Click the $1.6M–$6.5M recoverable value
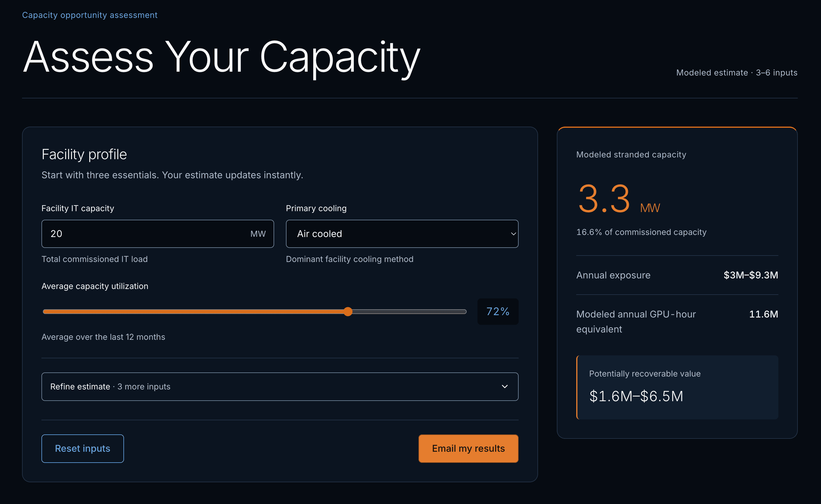821x504 pixels. click(636, 396)
